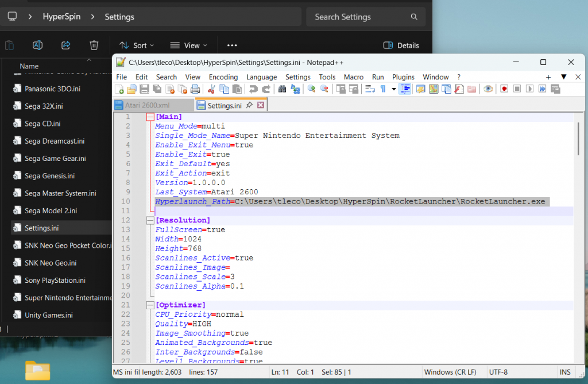Screen dimensions: 588x384
Task: Toggle the INS insert mode indicator
Action: (565, 372)
